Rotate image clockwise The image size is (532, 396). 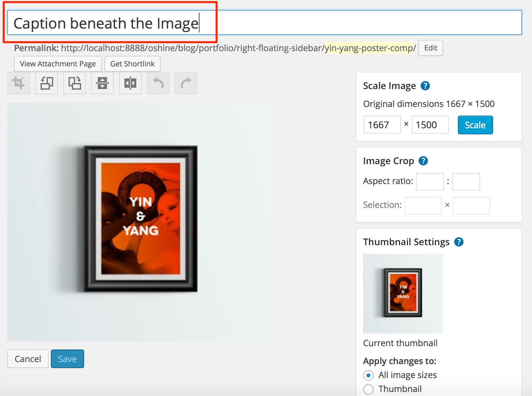pyautogui.click(x=74, y=83)
